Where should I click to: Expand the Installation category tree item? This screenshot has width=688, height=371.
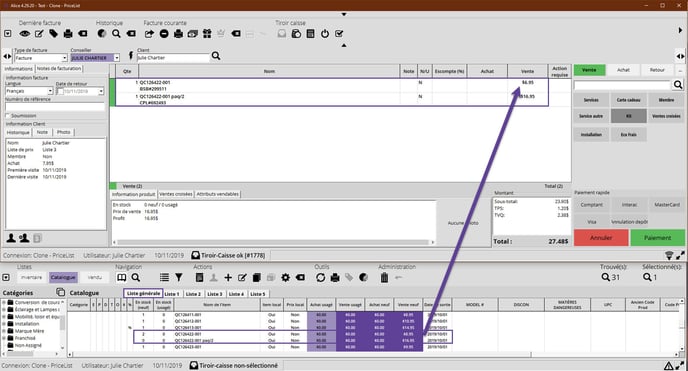[x=4, y=324]
